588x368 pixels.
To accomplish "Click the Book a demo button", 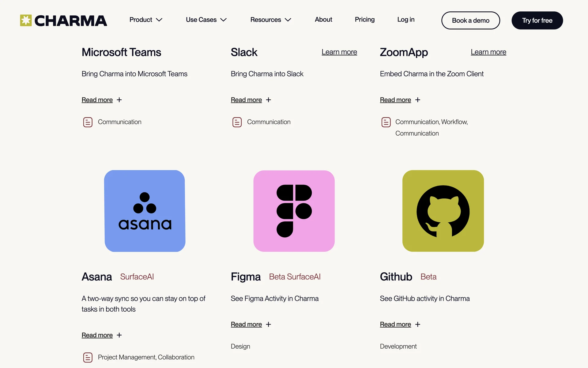I will (470, 21).
